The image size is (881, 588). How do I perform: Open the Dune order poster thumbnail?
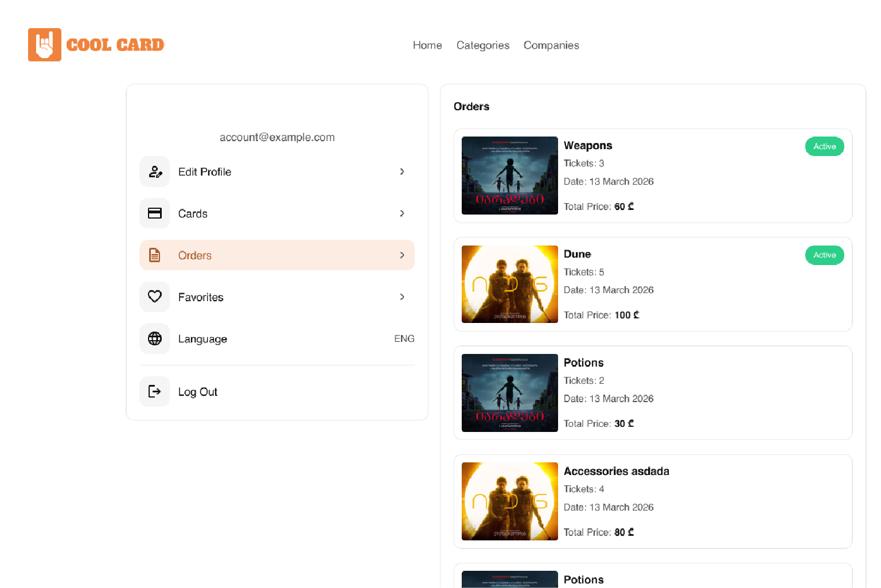(510, 284)
